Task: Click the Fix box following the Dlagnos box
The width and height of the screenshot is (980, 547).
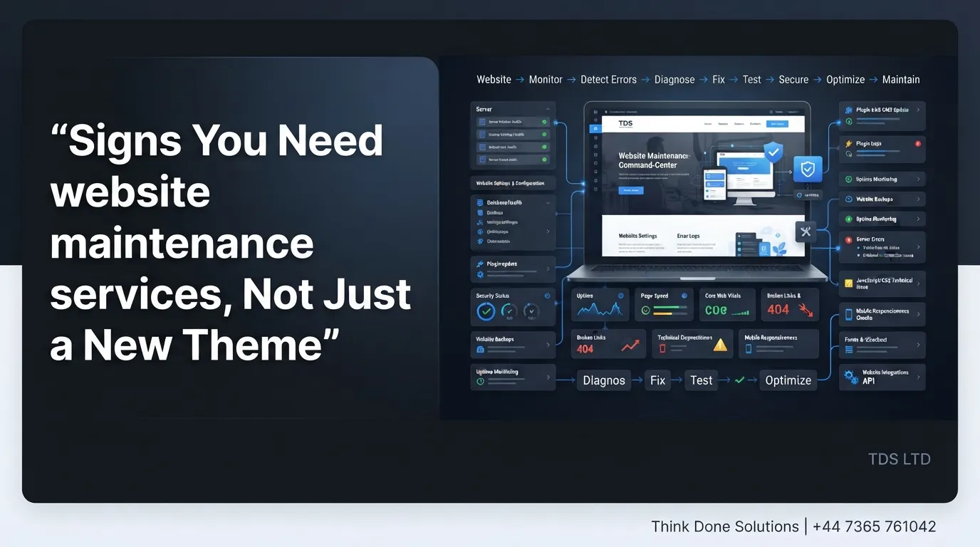Action: [657, 380]
